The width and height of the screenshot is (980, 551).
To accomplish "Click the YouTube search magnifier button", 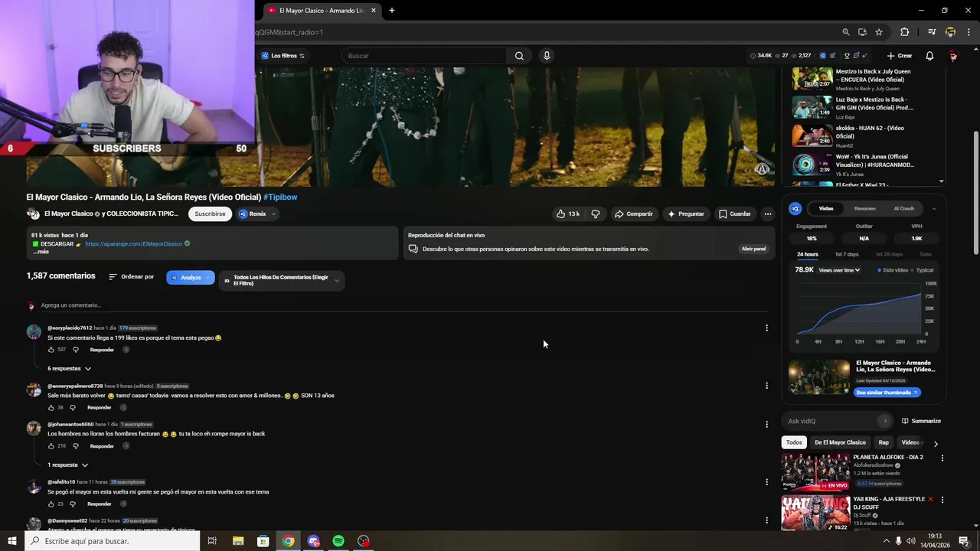I will click(519, 56).
